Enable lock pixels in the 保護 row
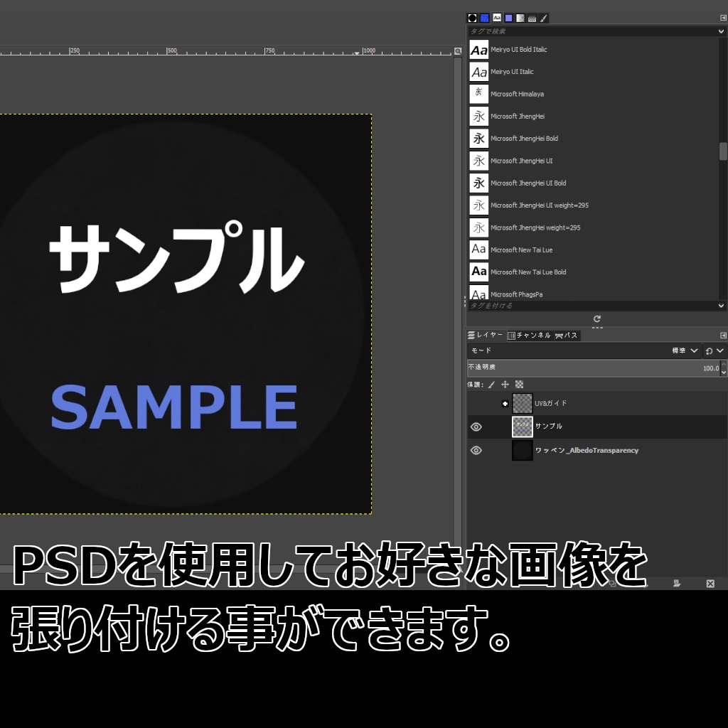The width and height of the screenshot is (728, 728). click(x=492, y=384)
